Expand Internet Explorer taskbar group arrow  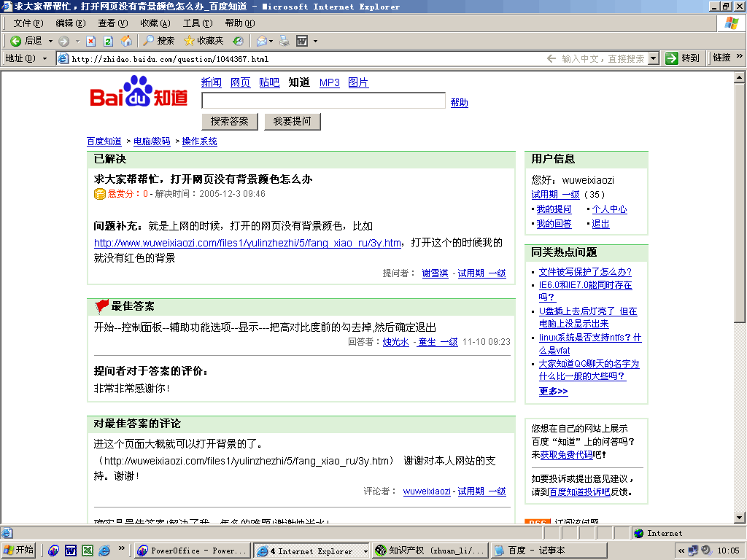click(x=365, y=551)
